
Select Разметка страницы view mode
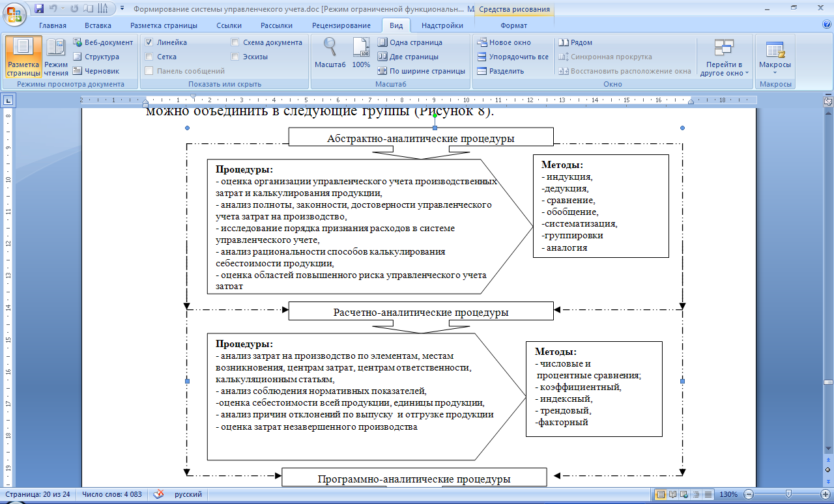(23, 57)
